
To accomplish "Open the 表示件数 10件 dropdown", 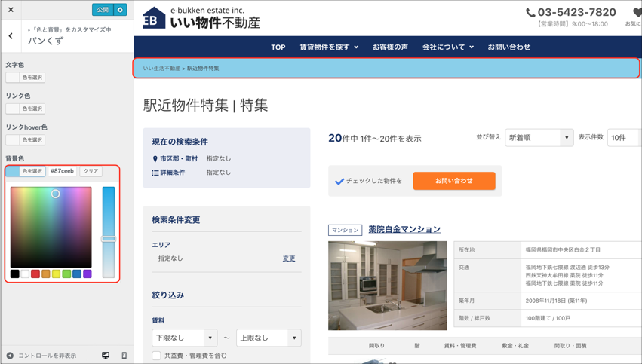I will pyautogui.click(x=623, y=138).
